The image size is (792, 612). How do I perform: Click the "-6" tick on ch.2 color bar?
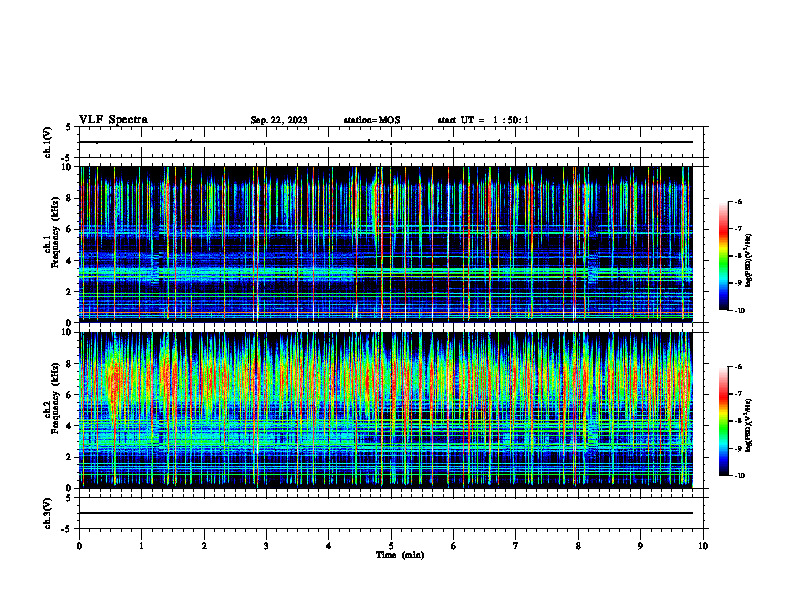tap(738, 367)
